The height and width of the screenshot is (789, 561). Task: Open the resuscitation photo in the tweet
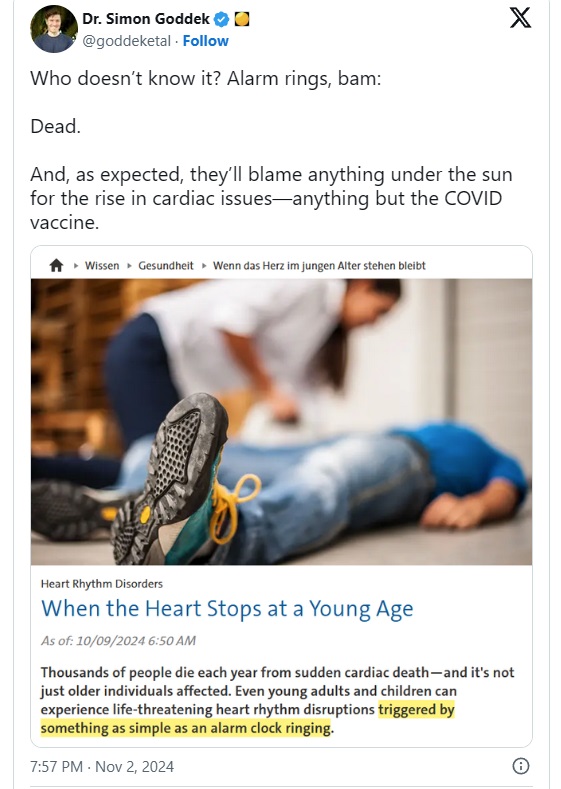click(x=281, y=422)
